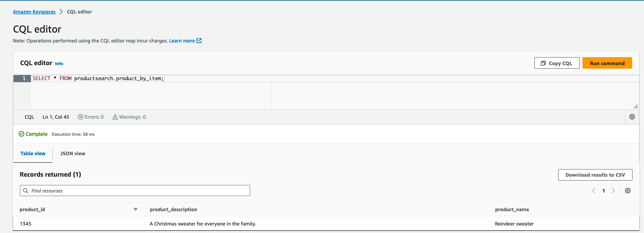Screen dimensions: 644x233
Task: Click the editor resize handle corner
Action: (636, 106)
